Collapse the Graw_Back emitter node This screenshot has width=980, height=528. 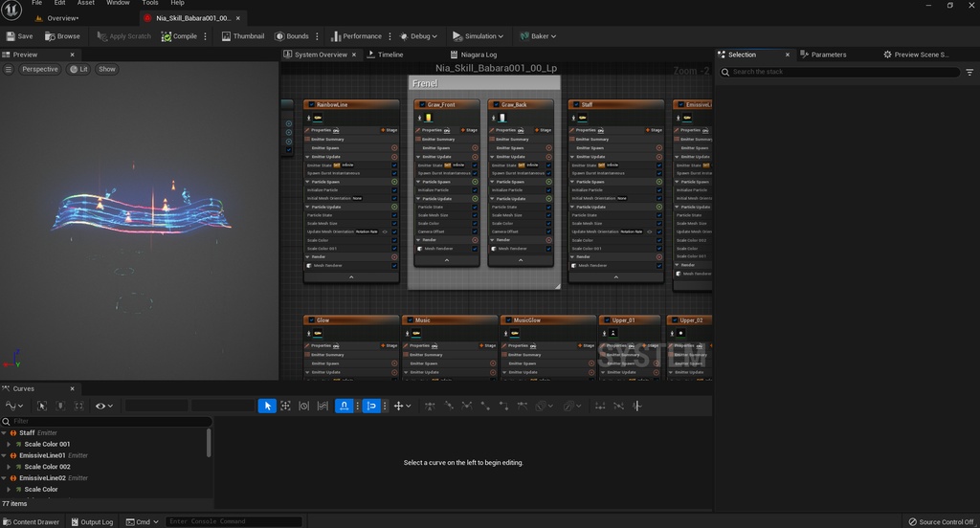tap(521, 259)
